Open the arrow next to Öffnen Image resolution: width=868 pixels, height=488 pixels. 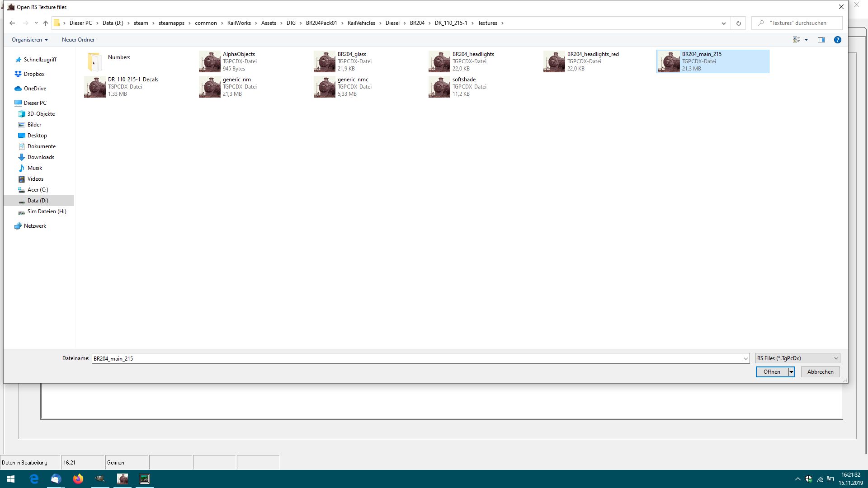[791, 372]
